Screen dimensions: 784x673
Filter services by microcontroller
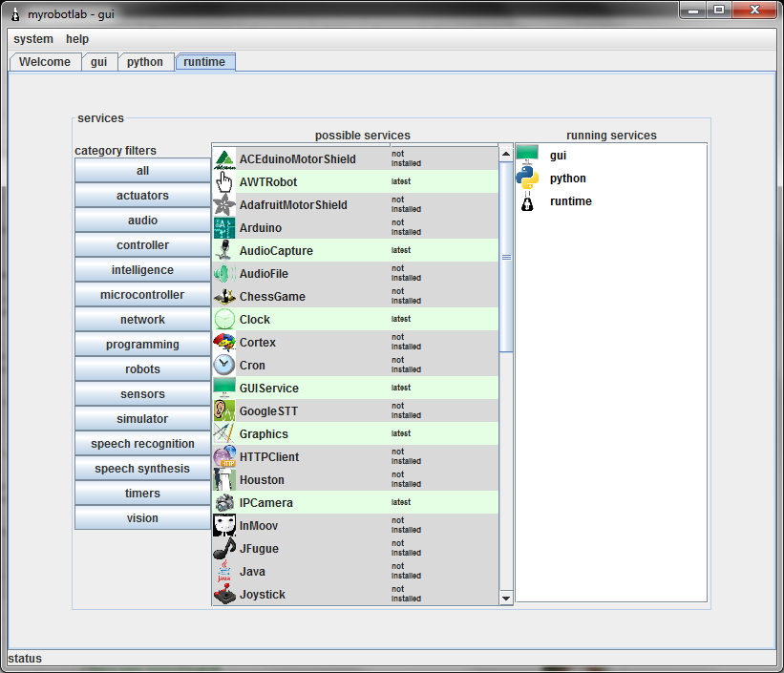coord(142,295)
